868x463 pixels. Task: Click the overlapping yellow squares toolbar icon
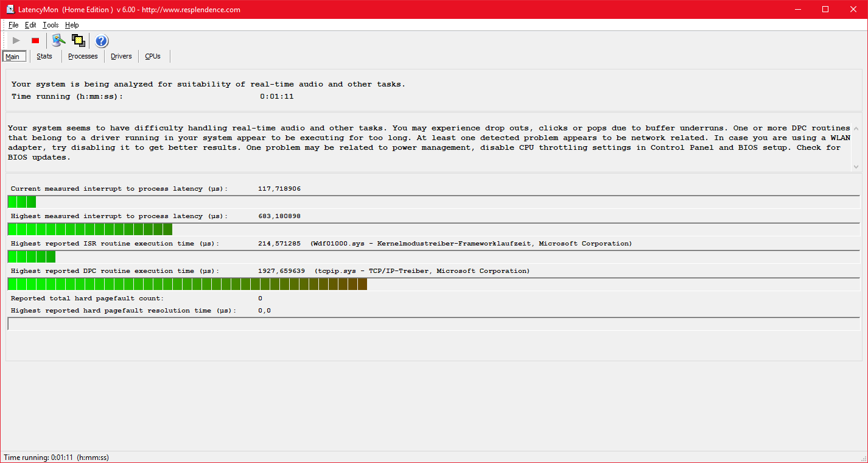pos(78,41)
